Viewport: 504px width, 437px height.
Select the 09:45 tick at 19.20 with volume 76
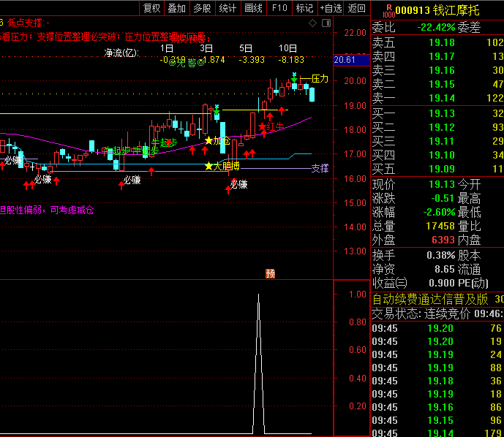[x=437, y=328]
